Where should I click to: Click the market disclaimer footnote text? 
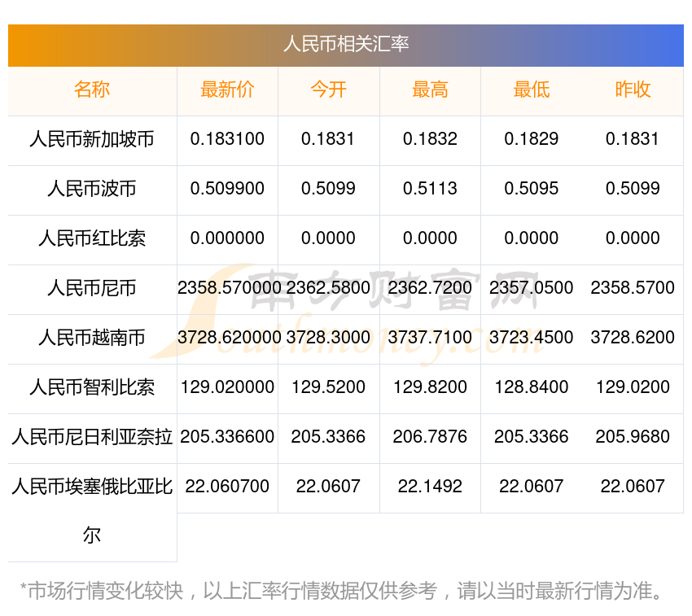(342, 591)
